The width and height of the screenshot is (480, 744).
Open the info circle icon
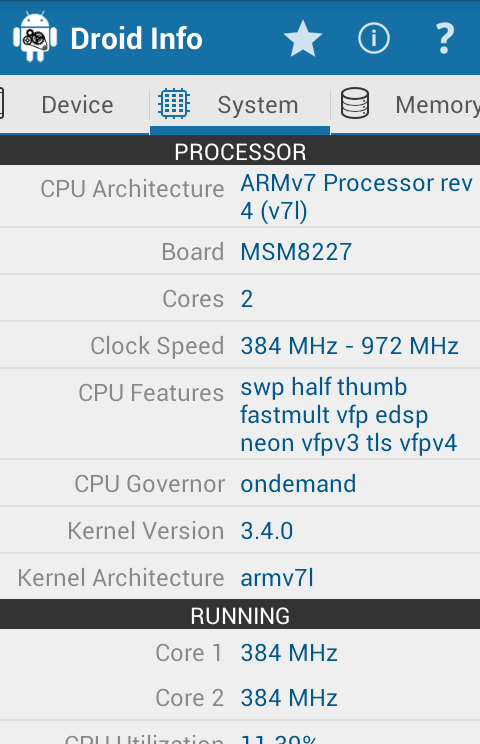[x=374, y=38]
